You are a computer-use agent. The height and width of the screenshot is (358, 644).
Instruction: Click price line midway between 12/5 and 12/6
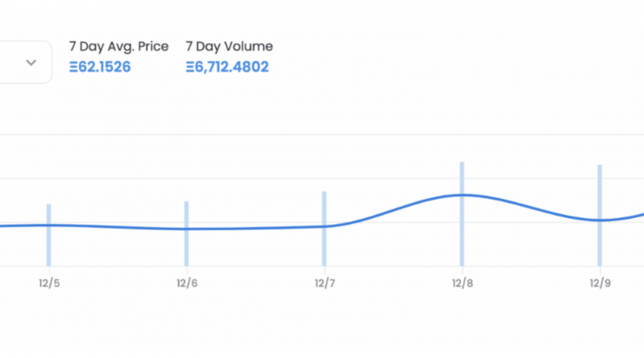point(118,227)
